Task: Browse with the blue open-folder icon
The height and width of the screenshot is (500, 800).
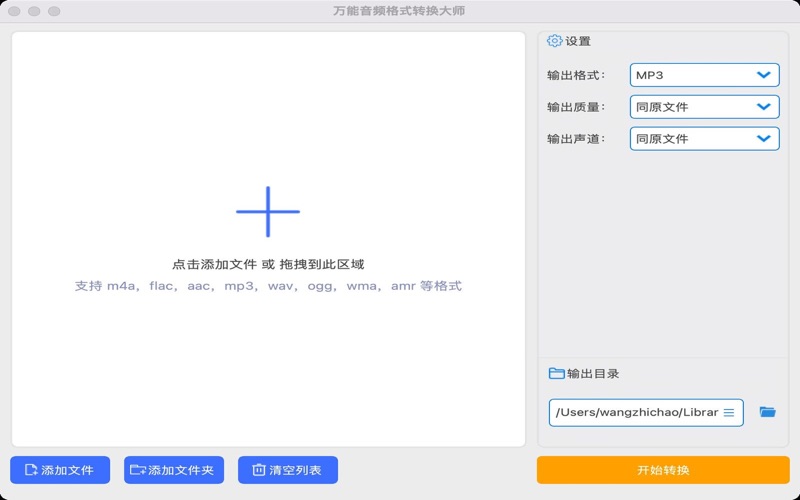Action: click(x=767, y=412)
